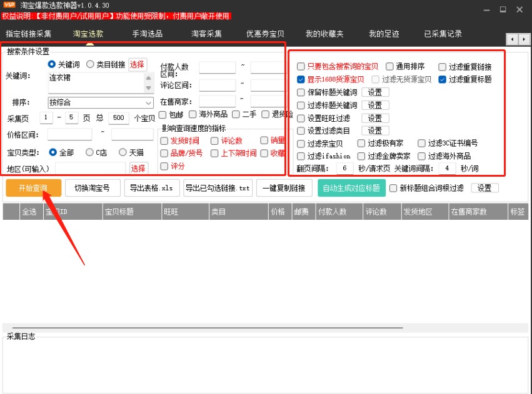Enable the 通用排序 checkbox
This screenshot has width=532, height=394.
tap(389, 66)
